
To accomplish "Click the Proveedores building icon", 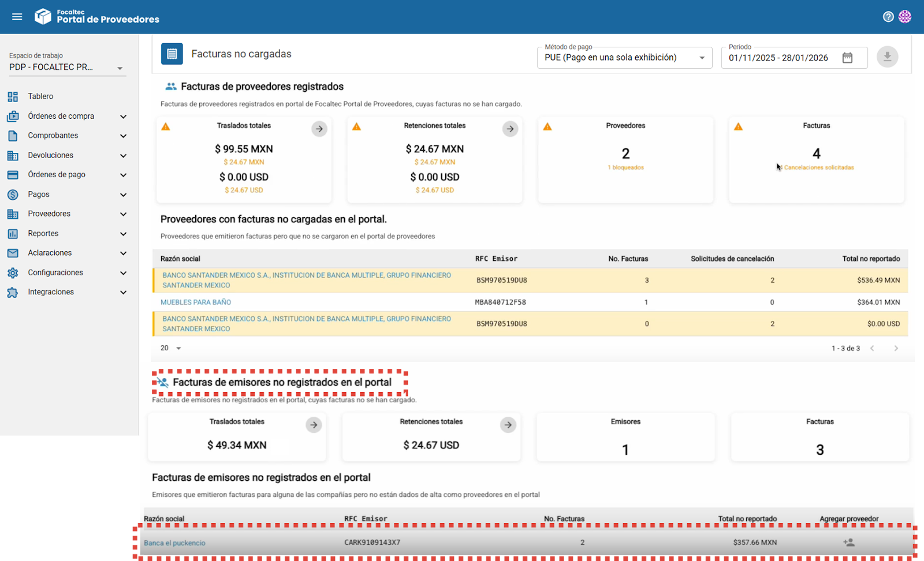I will (x=13, y=214).
